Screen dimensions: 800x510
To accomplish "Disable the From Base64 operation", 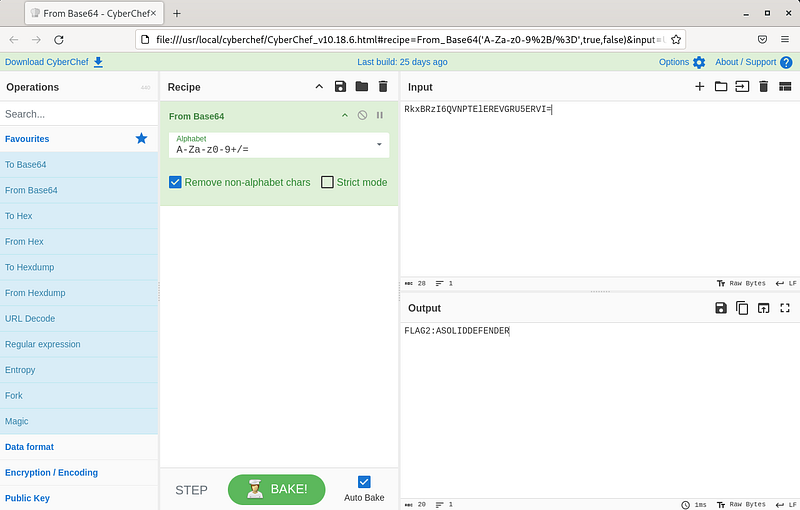I will [362, 115].
